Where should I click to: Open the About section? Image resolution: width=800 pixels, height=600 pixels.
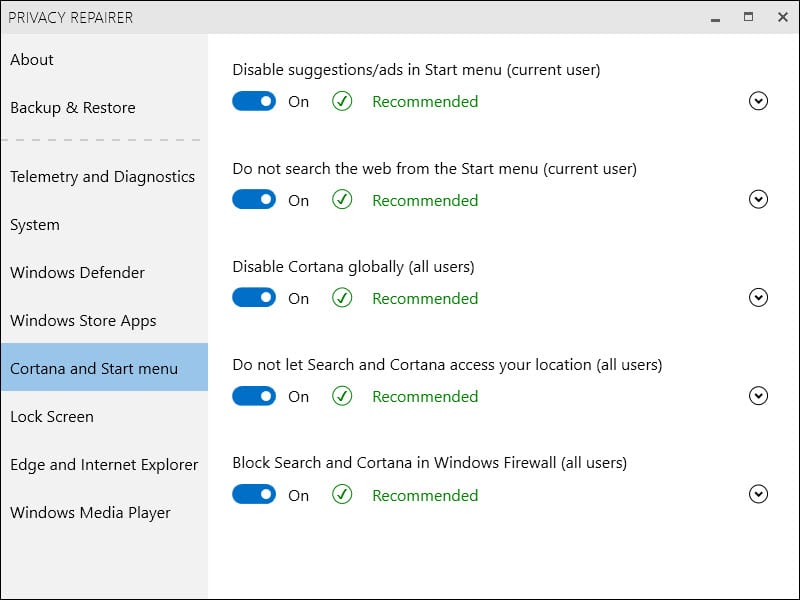104,60
